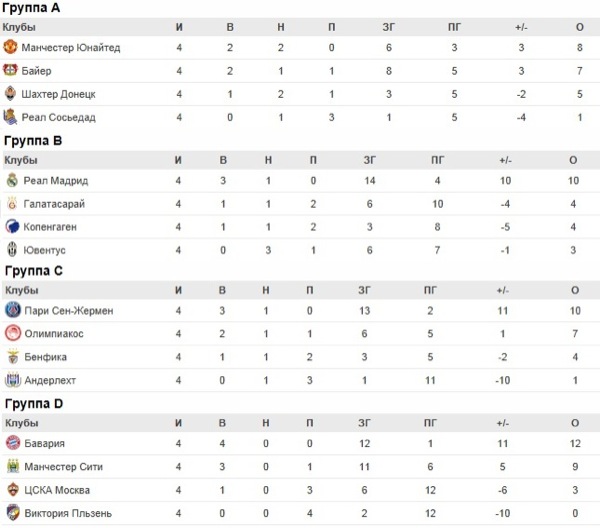
Task: Open the Виктория Пльзень team link
Action: (x=68, y=514)
